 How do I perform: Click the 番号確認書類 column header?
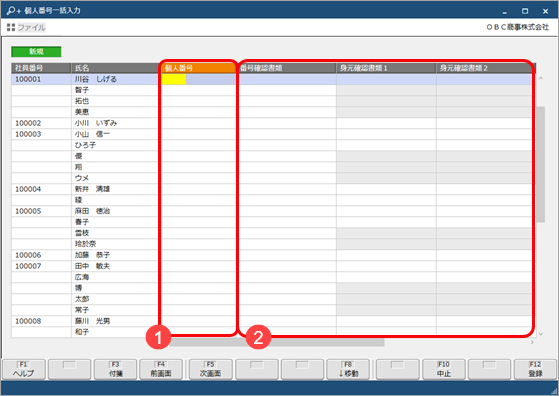click(288, 68)
